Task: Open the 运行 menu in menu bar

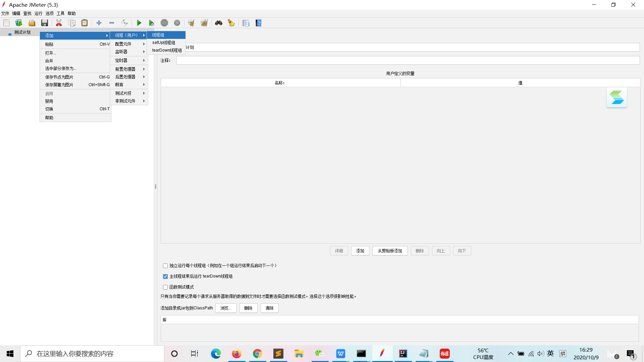Action: click(x=38, y=13)
